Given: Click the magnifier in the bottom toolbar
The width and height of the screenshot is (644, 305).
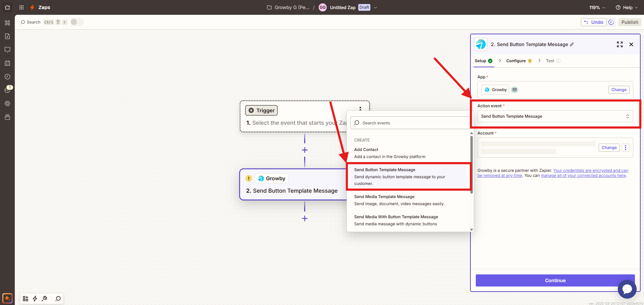Looking at the screenshot, I should point(58,299).
